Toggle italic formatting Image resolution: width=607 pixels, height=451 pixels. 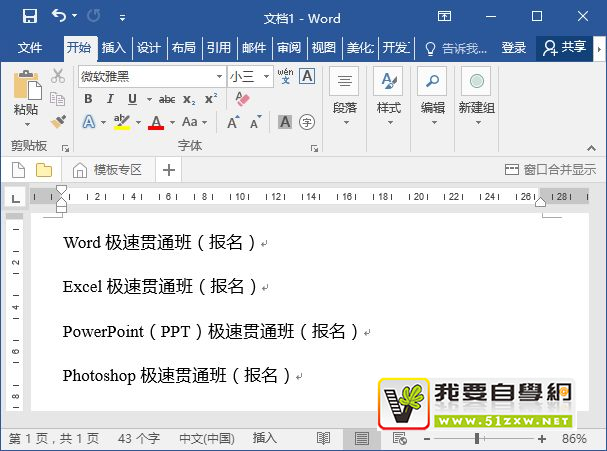tap(110, 99)
